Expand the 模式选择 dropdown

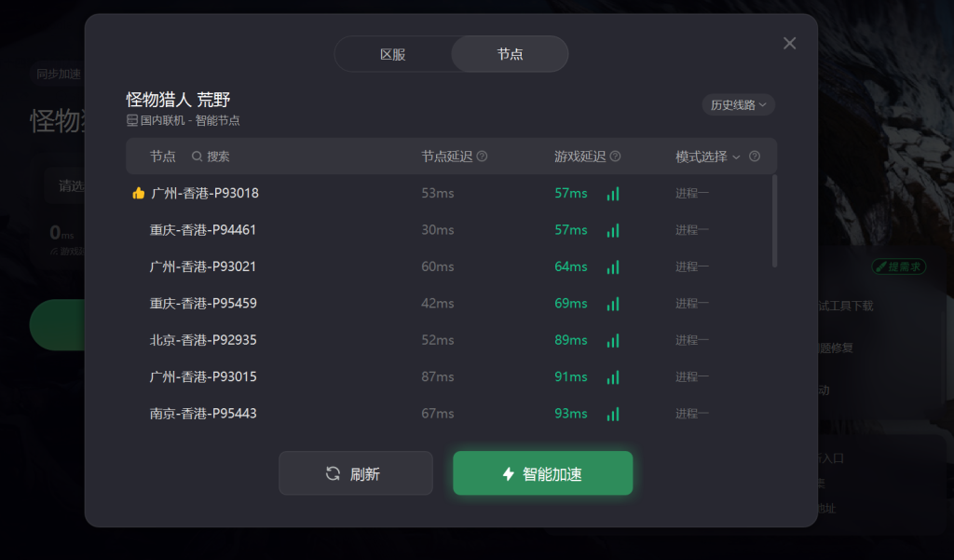coord(708,157)
